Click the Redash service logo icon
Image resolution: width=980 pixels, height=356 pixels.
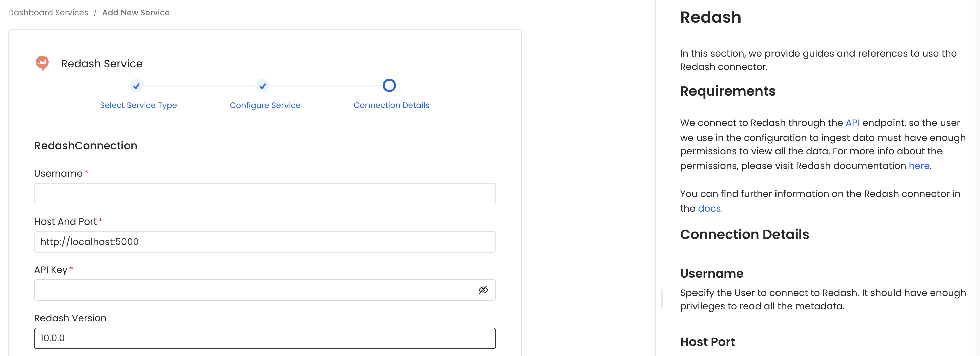(42, 63)
